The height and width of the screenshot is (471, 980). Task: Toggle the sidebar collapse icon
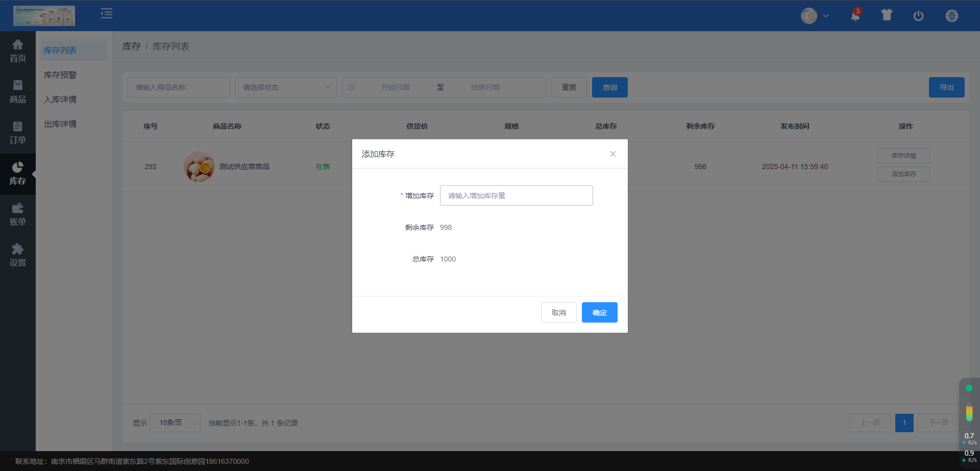click(x=107, y=14)
